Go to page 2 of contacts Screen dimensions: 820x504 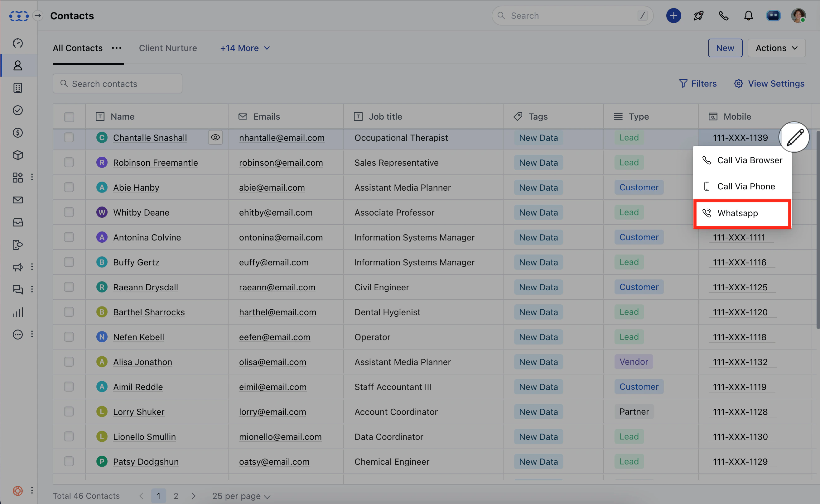tap(176, 496)
